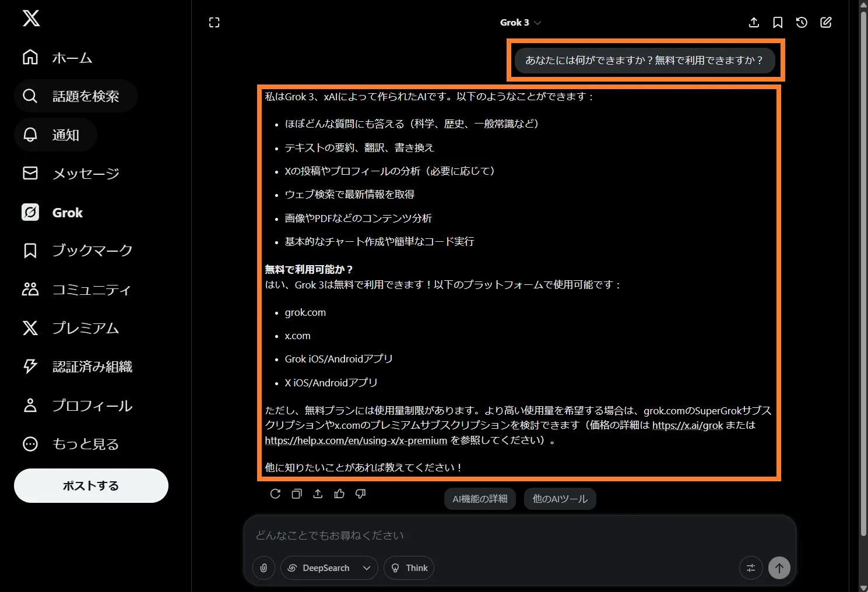This screenshot has width=868, height=592.
Task: Expand もっと見る more options
Action: tap(71, 444)
